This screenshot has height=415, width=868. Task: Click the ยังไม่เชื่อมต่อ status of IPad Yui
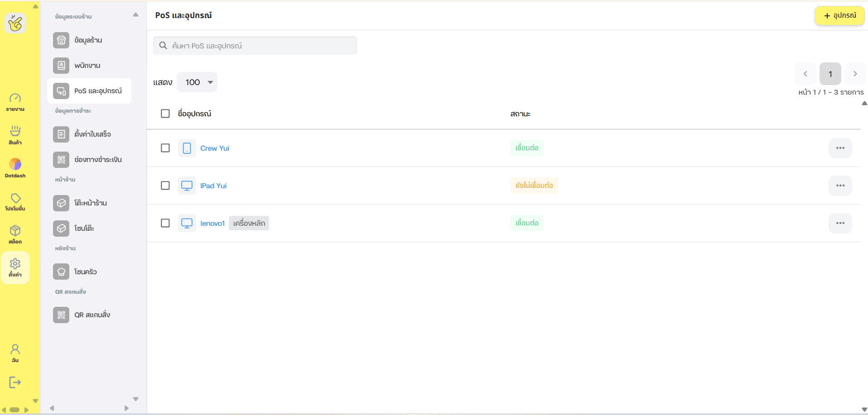point(534,186)
